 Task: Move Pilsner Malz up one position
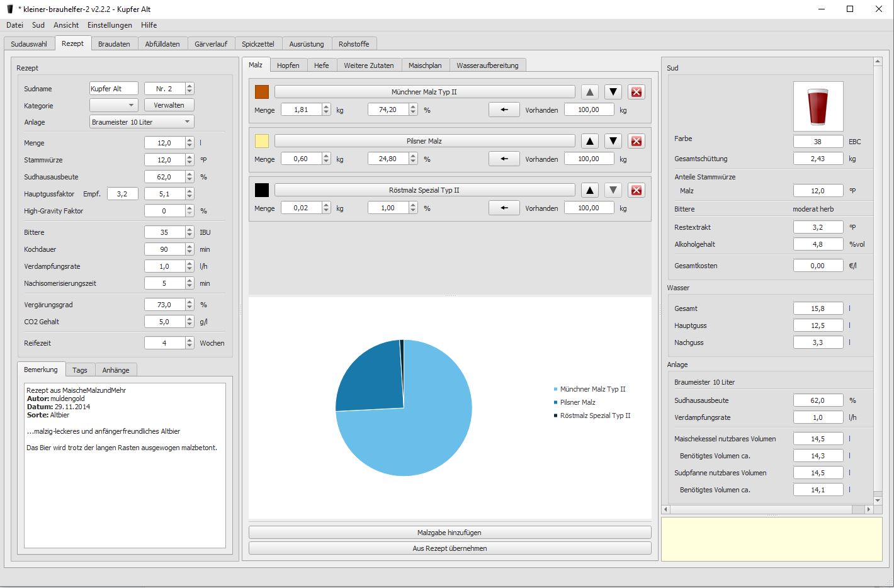pos(589,141)
